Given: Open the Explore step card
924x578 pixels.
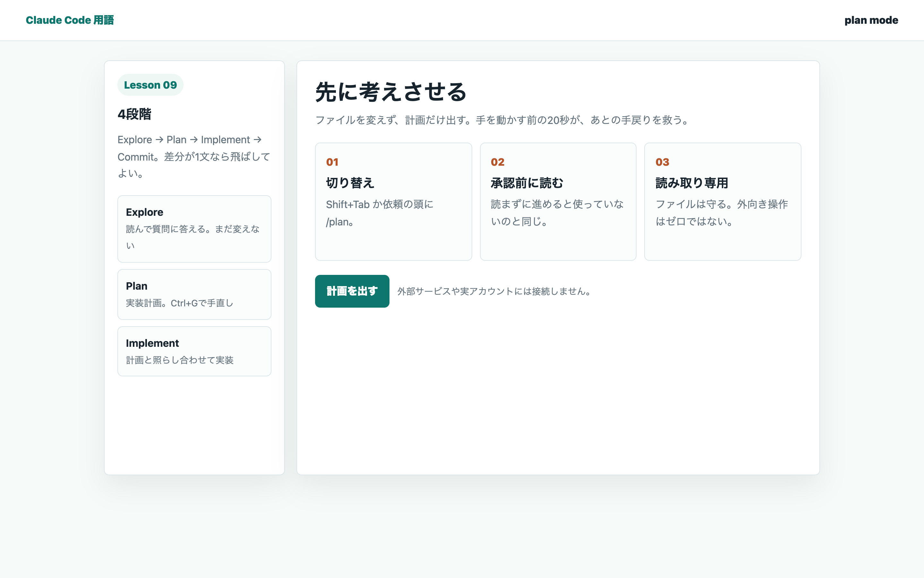Looking at the screenshot, I should pyautogui.click(x=194, y=229).
